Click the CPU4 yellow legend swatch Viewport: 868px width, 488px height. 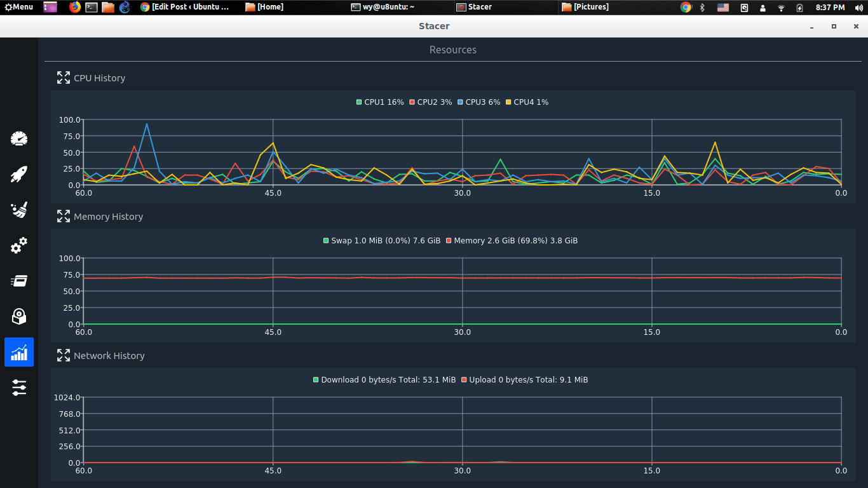(x=508, y=102)
